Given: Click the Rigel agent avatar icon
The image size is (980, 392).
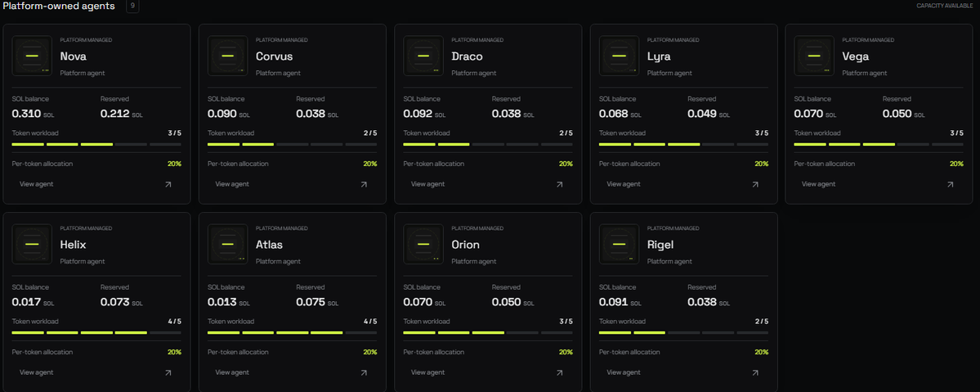Looking at the screenshot, I should 619,244.
